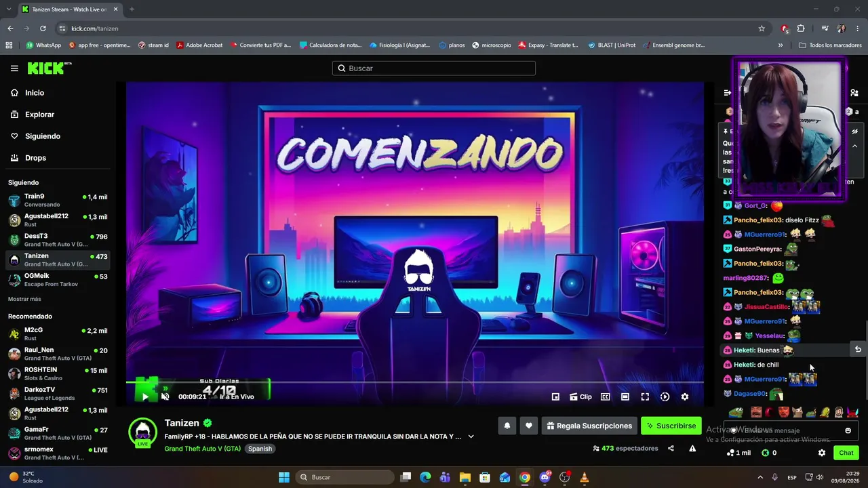The width and height of the screenshot is (868, 488).
Task: Switch to theater mode
Action: tap(625, 397)
